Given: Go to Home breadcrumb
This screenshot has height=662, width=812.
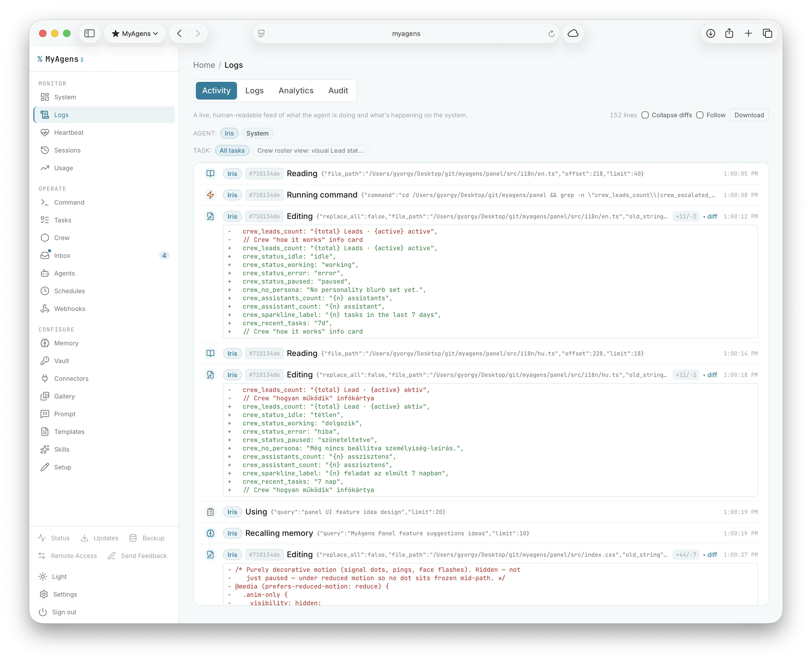Looking at the screenshot, I should click(x=204, y=65).
